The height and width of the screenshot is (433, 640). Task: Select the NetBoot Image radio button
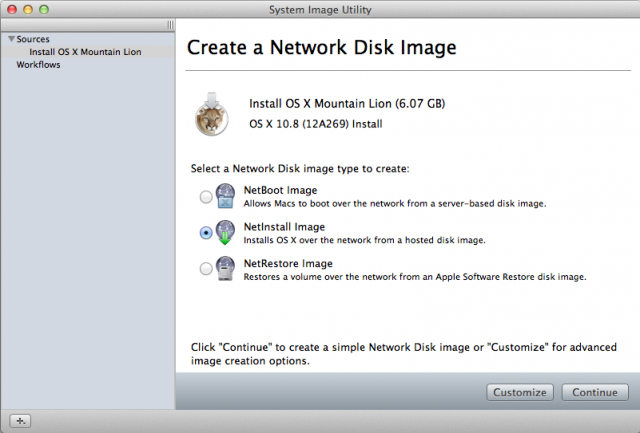(x=206, y=197)
